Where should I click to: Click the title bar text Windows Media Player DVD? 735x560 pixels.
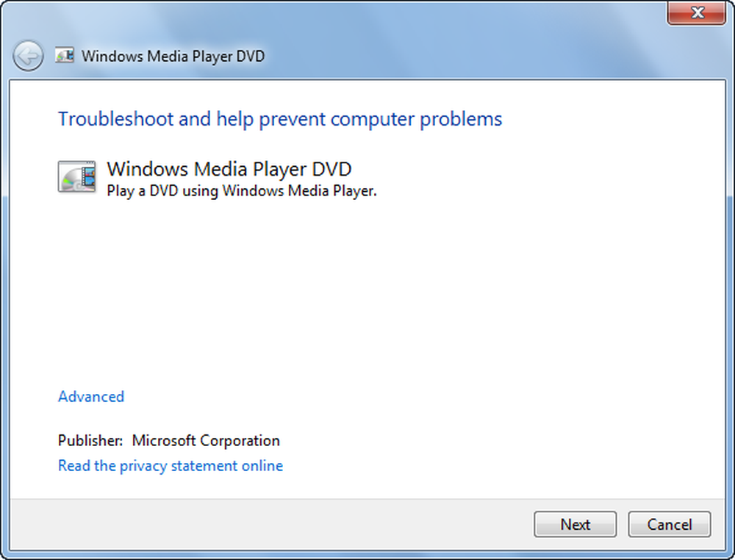pos(173,56)
